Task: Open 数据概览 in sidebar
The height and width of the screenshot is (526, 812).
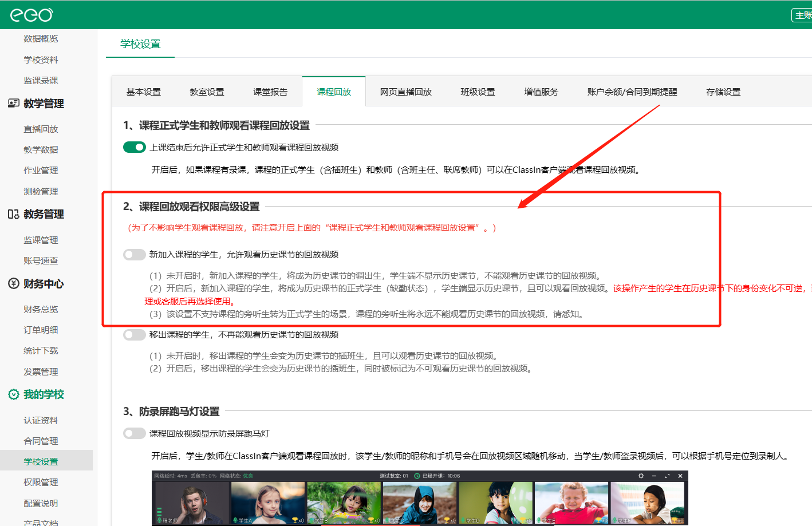Action: (41, 38)
